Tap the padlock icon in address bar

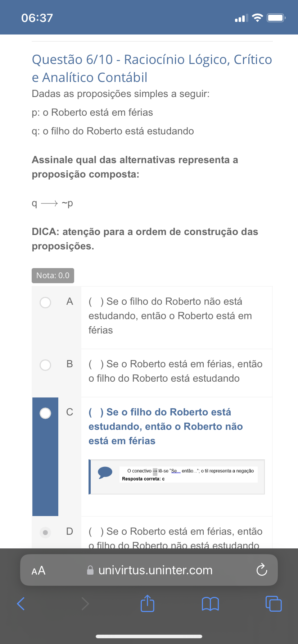[x=90, y=570]
